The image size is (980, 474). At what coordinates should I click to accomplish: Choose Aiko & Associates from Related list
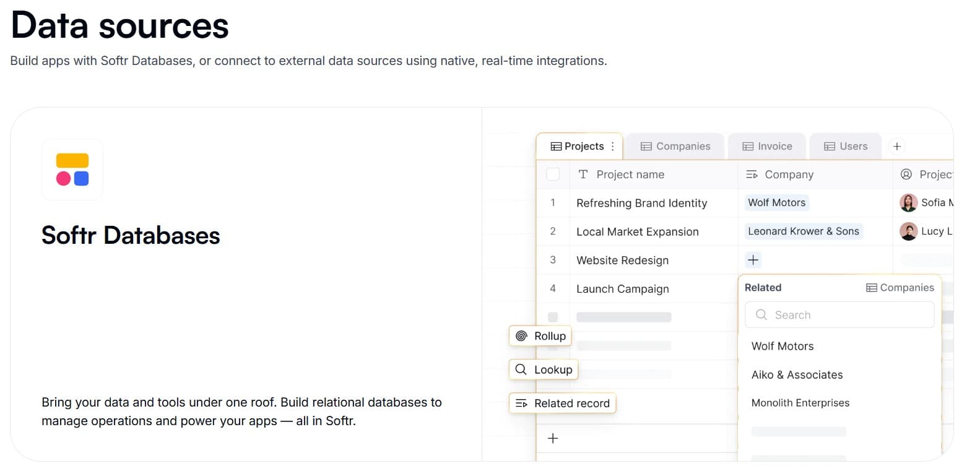point(797,375)
